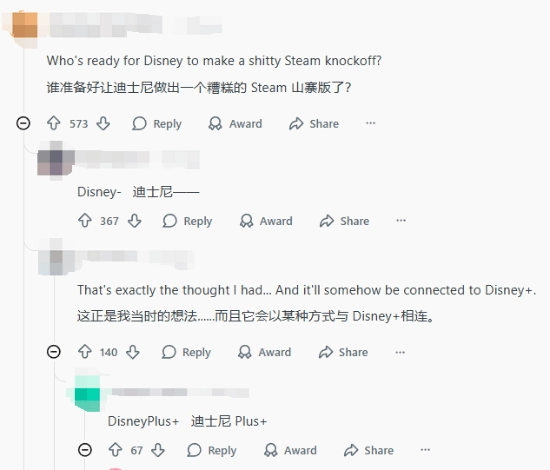Reply to the 'Disney-' comment
This screenshot has height=470, width=550.
[187, 221]
